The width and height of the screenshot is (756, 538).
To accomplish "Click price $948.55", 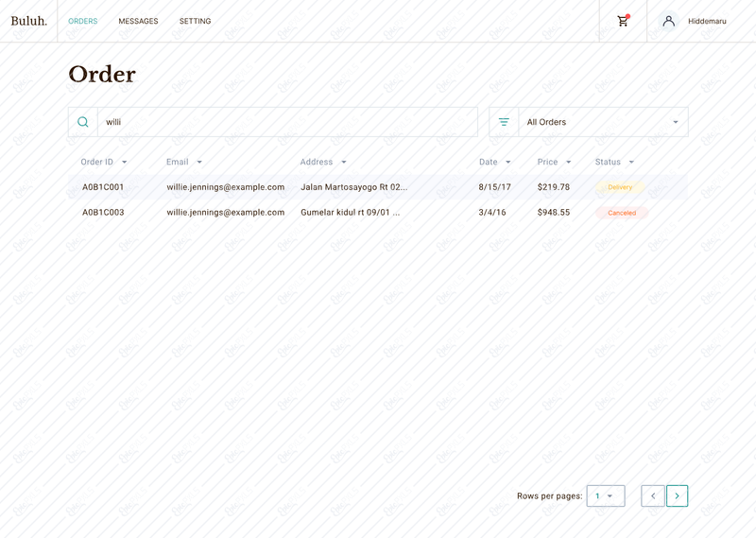I will click(554, 212).
